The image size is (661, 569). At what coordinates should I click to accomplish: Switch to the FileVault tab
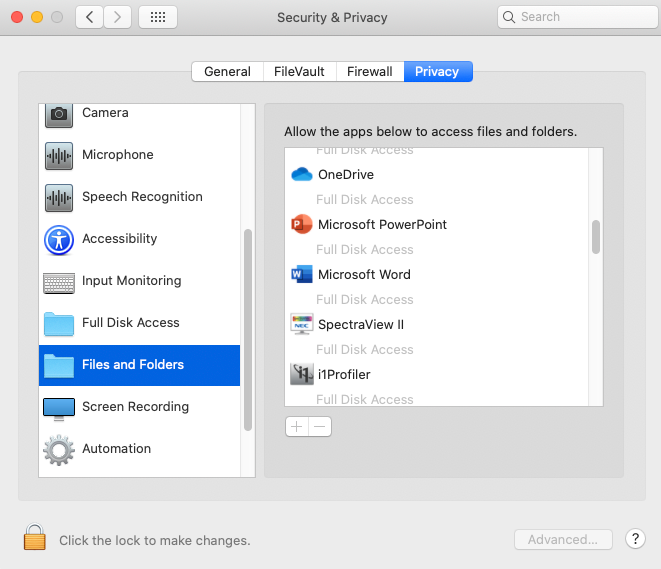point(300,72)
